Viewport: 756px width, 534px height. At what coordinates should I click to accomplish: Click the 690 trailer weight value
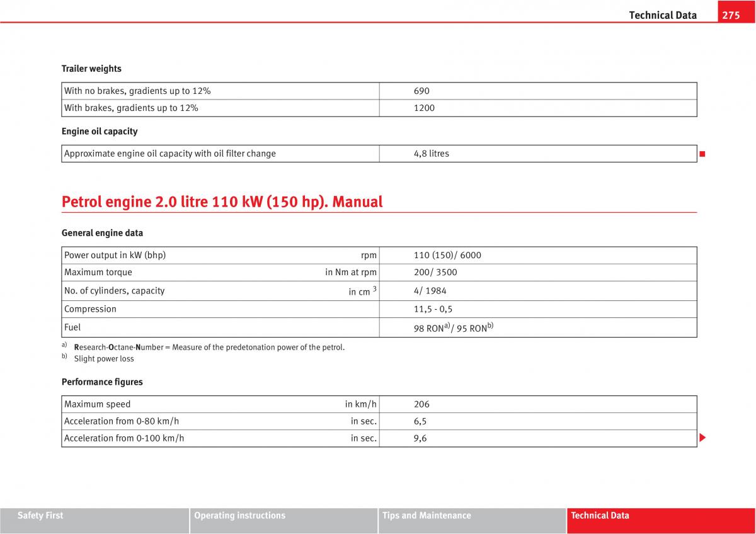[x=421, y=91]
